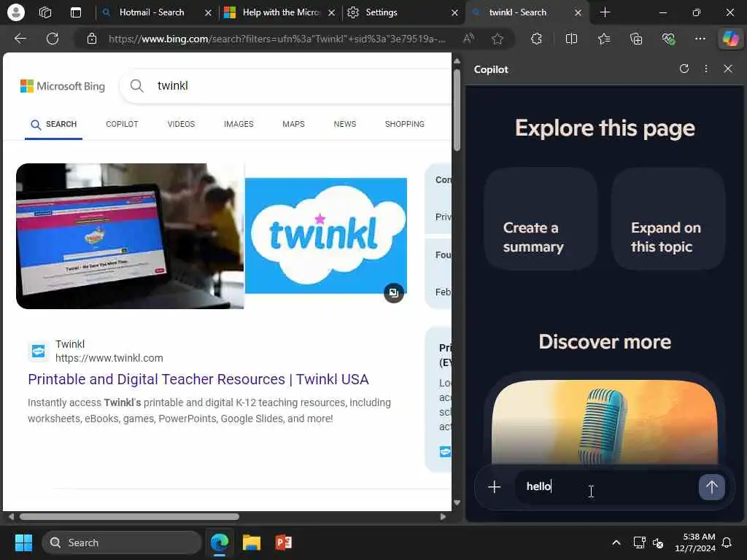Image resolution: width=747 pixels, height=560 pixels.
Task: Open Favorites list icon
Action: pos(604,39)
